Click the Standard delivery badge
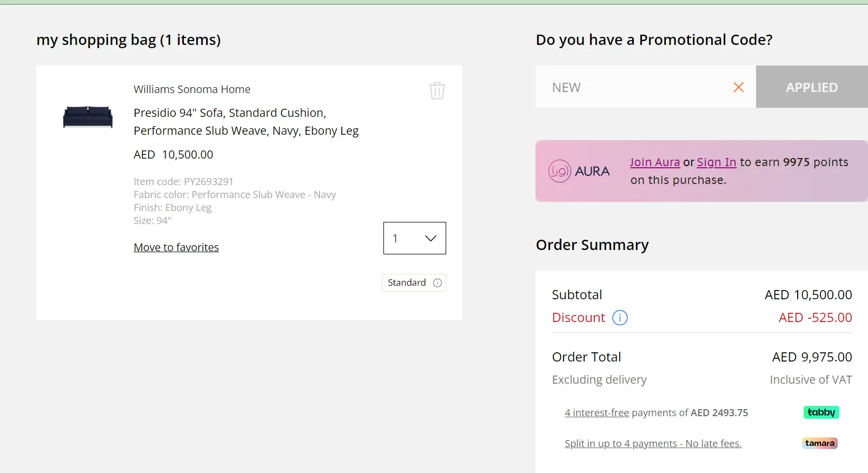 click(x=414, y=283)
